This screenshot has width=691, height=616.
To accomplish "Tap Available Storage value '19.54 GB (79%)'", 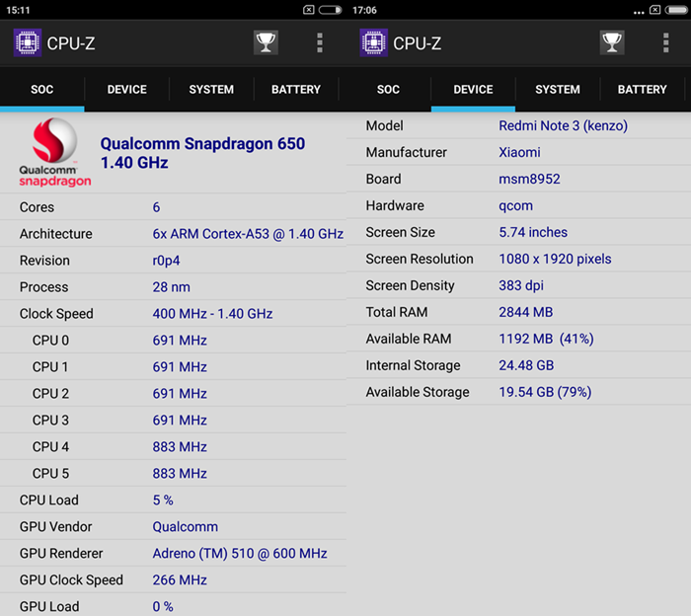I will [x=545, y=392].
